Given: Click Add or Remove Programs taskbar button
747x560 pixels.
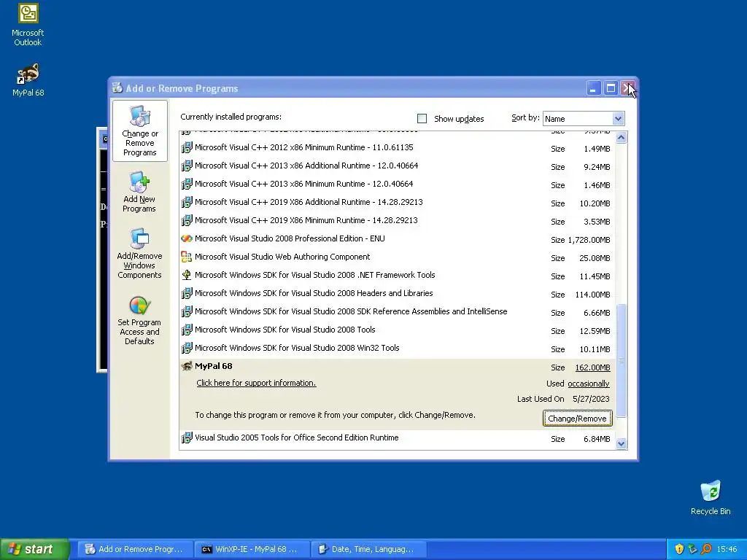Looking at the screenshot, I should pos(135,549).
